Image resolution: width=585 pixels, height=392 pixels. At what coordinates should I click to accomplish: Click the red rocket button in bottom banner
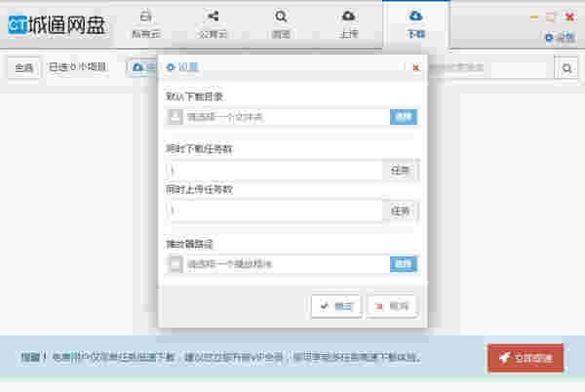(x=526, y=358)
